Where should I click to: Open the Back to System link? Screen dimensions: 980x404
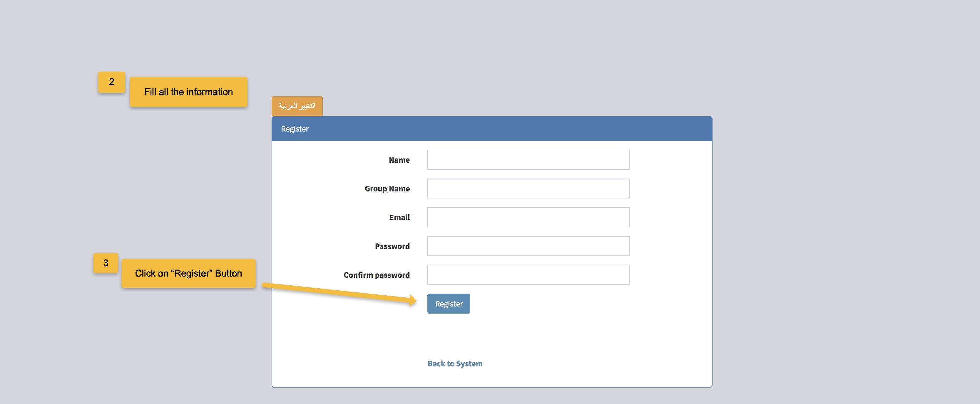pyautogui.click(x=455, y=364)
